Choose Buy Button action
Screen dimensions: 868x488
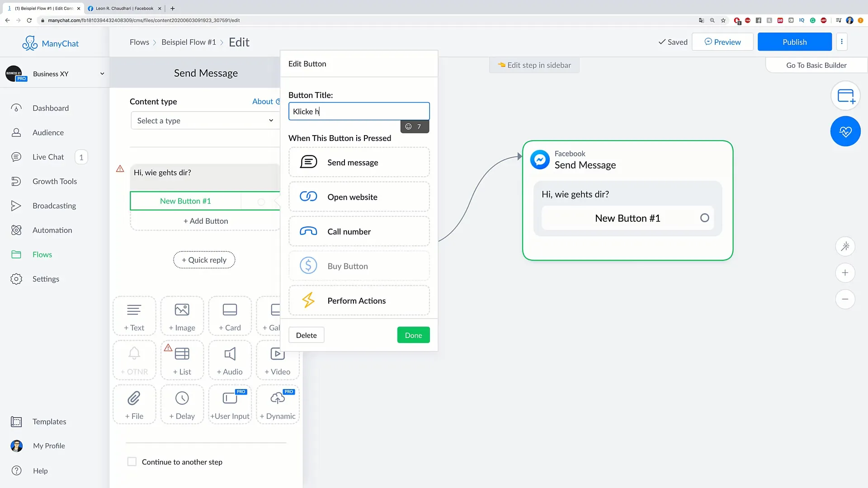359,266
